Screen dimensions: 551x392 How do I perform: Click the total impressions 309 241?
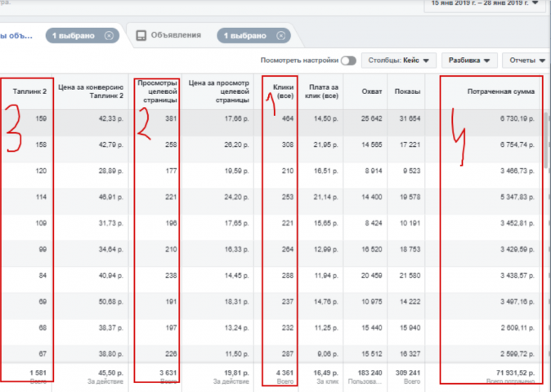[408, 373]
